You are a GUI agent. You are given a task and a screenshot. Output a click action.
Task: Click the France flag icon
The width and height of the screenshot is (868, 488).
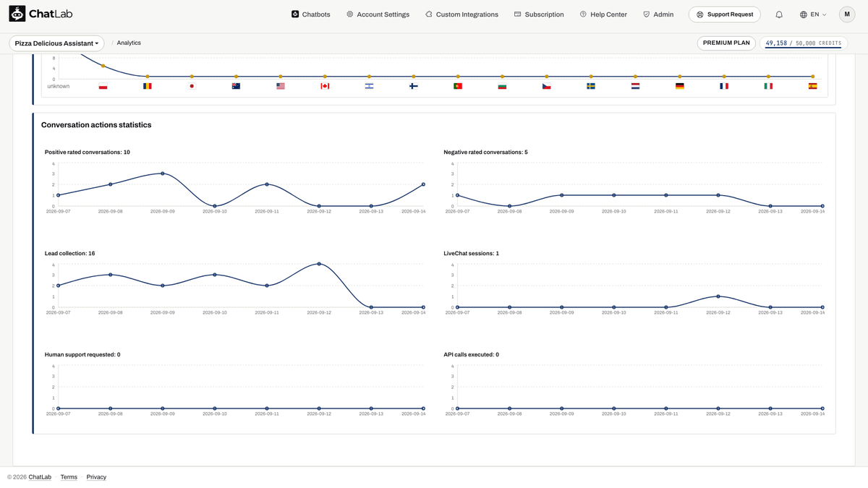pyautogui.click(x=724, y=86)
